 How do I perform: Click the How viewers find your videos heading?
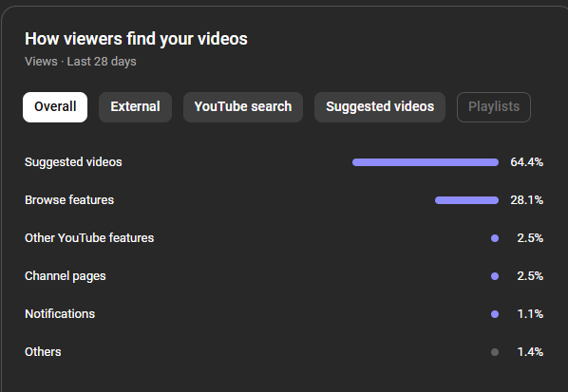coord(136,39)
